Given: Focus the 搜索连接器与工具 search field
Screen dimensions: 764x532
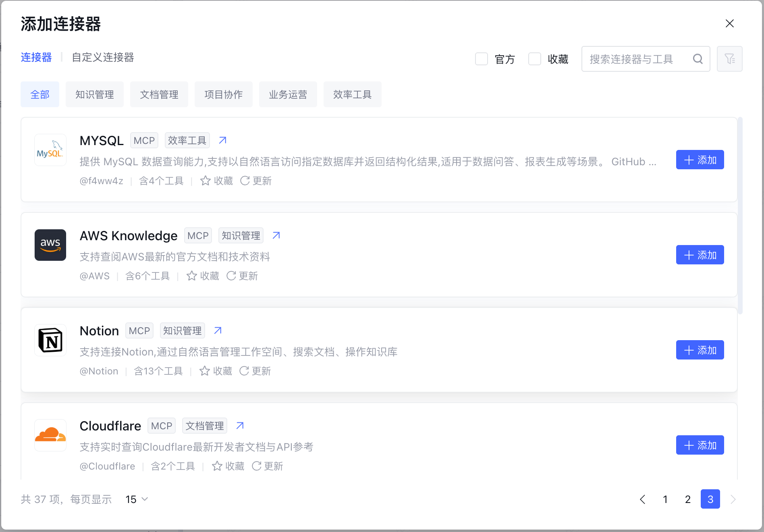Looking at the screenshot, I should pos(646,59).
